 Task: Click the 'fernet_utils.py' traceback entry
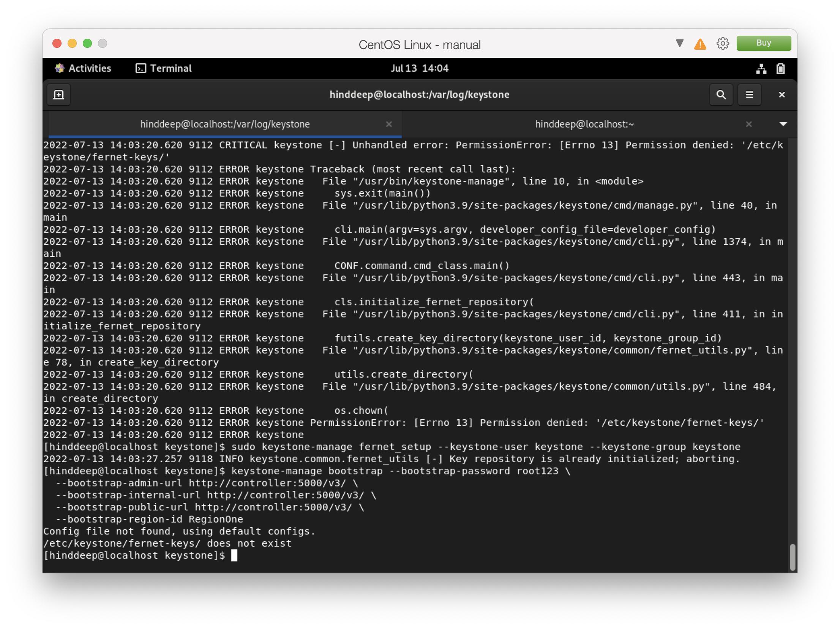coord(413,356)
